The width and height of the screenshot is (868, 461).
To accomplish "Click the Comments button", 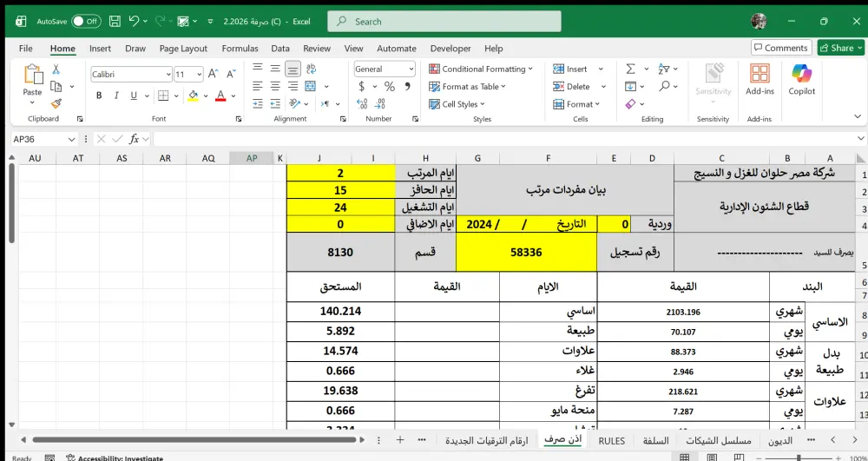I will tap(781, 48).
